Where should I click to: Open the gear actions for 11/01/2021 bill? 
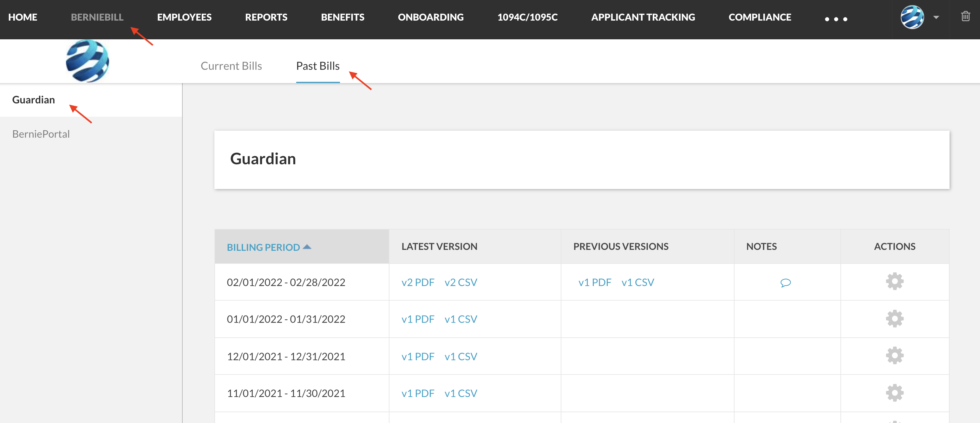[894, 393]
